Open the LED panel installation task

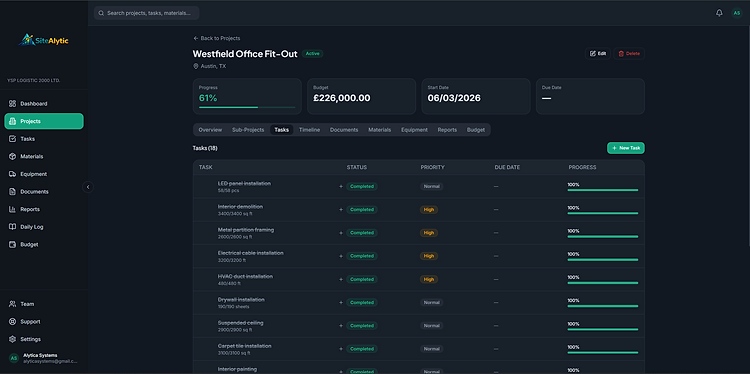244,184
